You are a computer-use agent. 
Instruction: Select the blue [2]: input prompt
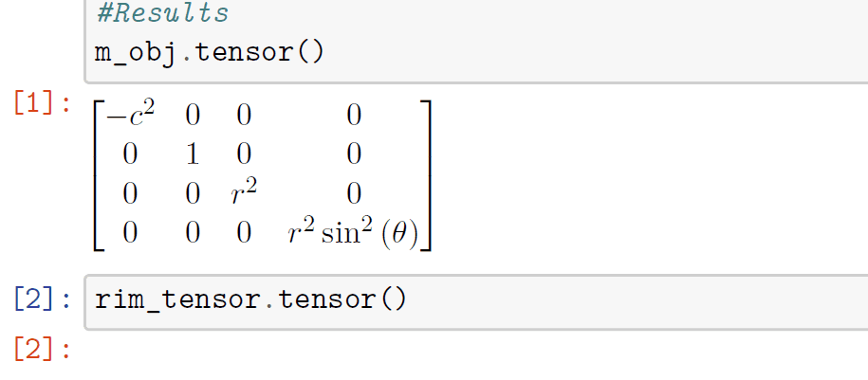click(x=42, y=299)
